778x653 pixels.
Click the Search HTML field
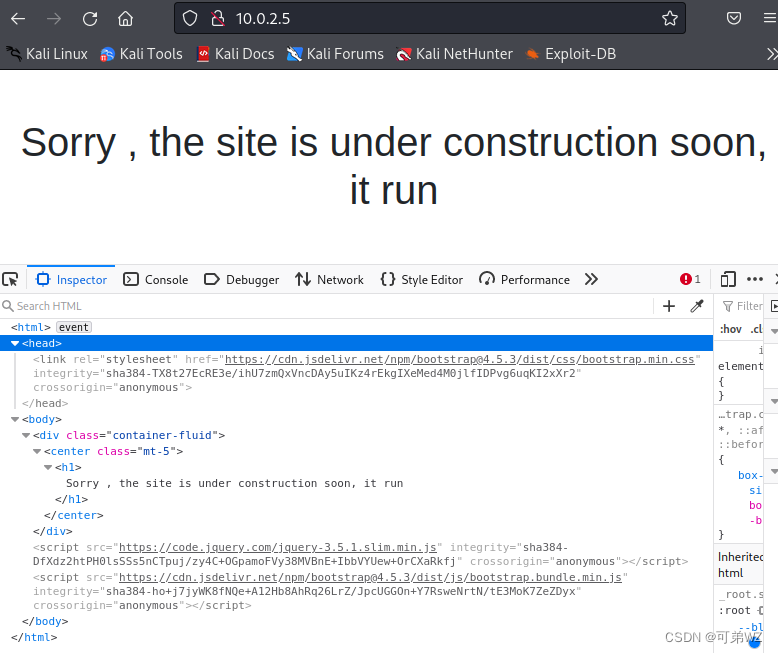coord(327,306)
